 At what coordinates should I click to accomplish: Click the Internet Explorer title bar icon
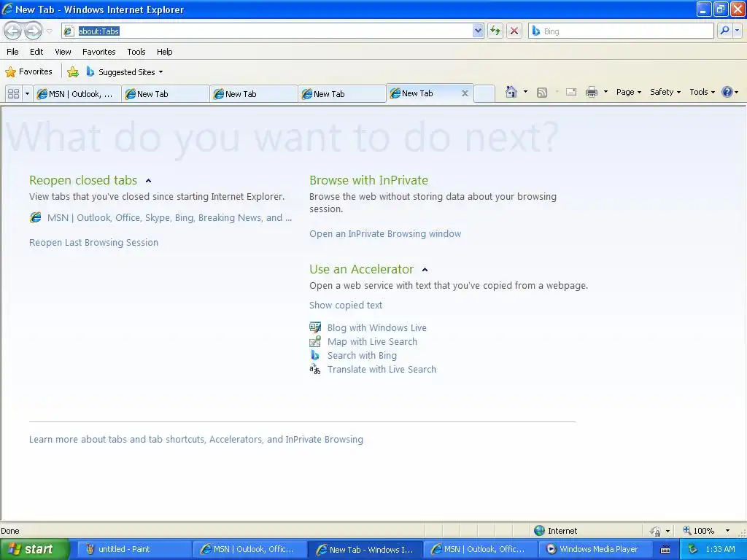point(7,9)
